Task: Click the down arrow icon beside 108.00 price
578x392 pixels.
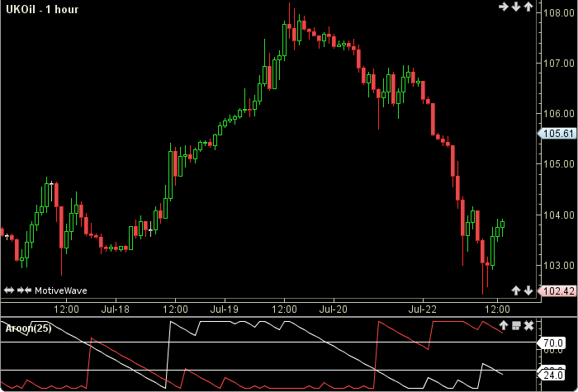Action: pyautogui.click(x=516, y=7)
